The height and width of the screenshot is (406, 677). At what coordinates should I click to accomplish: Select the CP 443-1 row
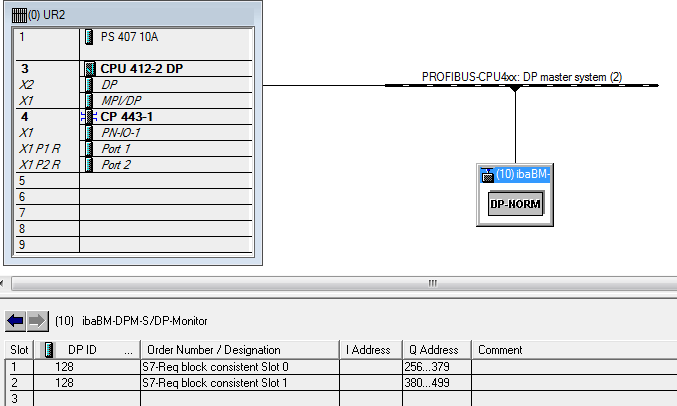point(133,117)
